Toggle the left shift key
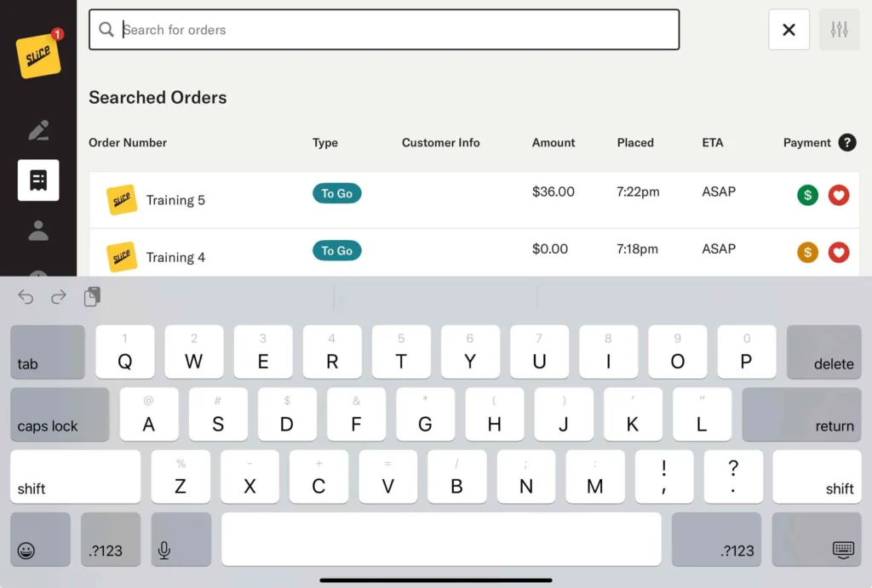The width and height of the screenshot is (872, 588). pos(75,477)
